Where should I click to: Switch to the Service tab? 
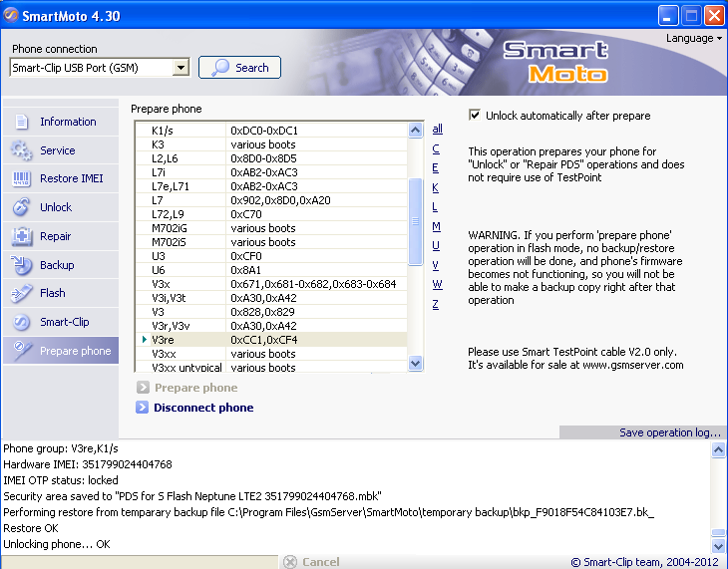click(x=61, y=150)
